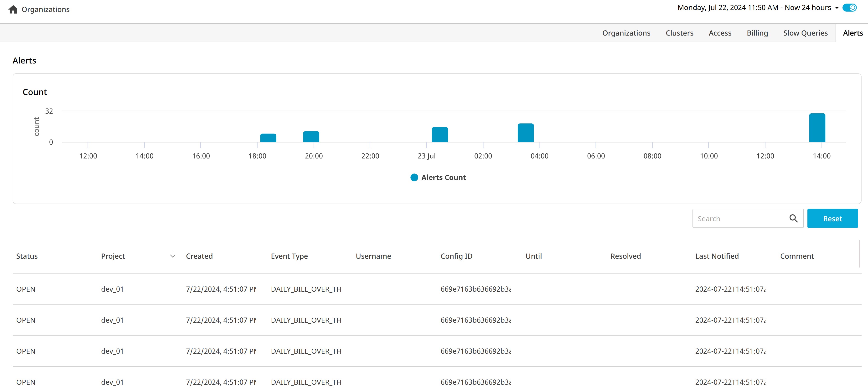
Task: Sort by the Created column header
Action: pyautogui.click(x=199, y=256)
